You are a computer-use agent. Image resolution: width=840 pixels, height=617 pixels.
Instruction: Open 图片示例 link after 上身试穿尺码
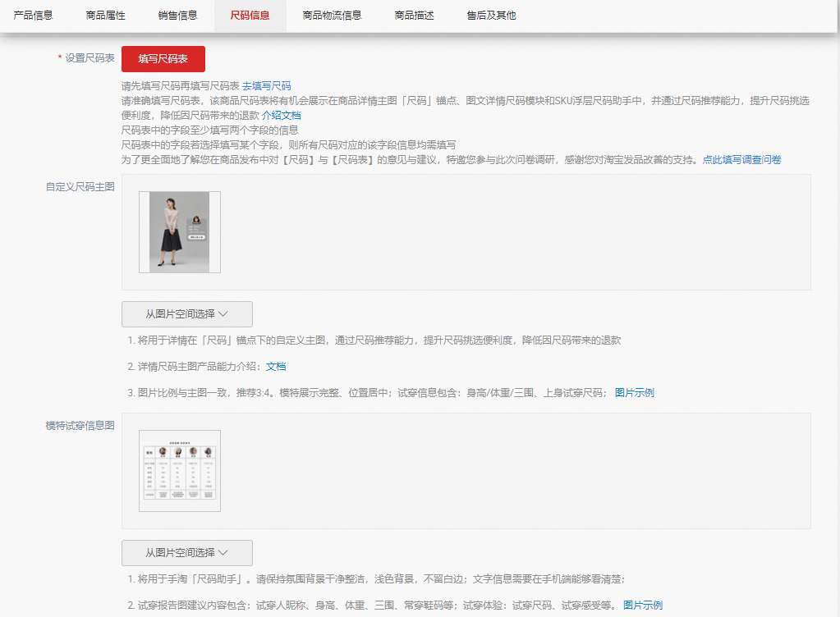634,393
